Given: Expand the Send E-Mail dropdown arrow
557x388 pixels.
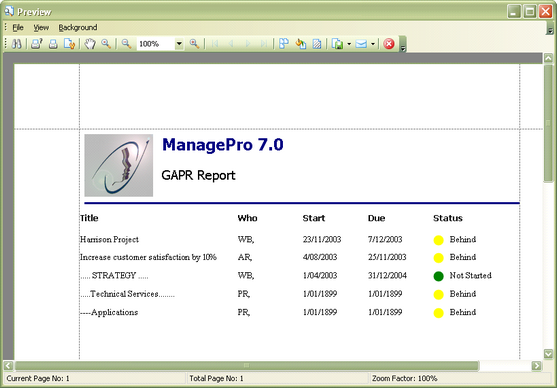Looking at the screenshot, I should [373, 44].
